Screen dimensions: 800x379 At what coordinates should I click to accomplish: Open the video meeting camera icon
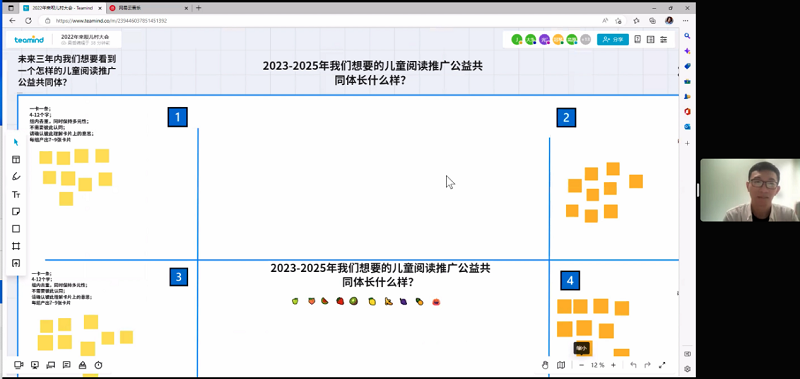[x=19, y=365]
